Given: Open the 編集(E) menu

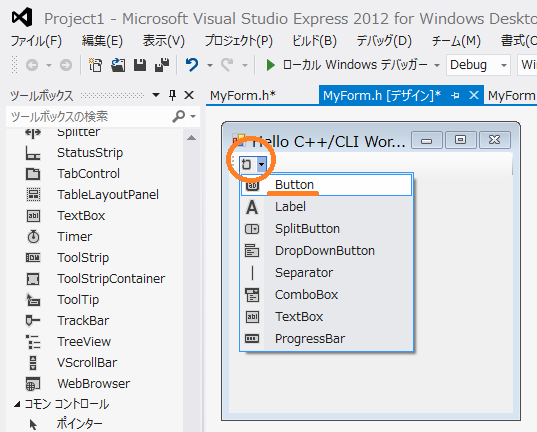Looking at the screenshot, I should point(102,41).
